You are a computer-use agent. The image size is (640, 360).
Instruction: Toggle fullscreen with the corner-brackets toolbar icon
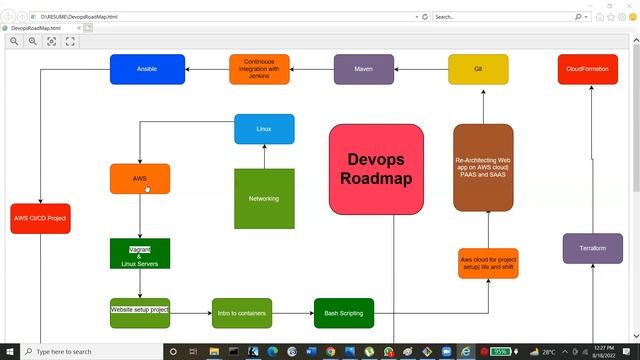click(70, 41)
